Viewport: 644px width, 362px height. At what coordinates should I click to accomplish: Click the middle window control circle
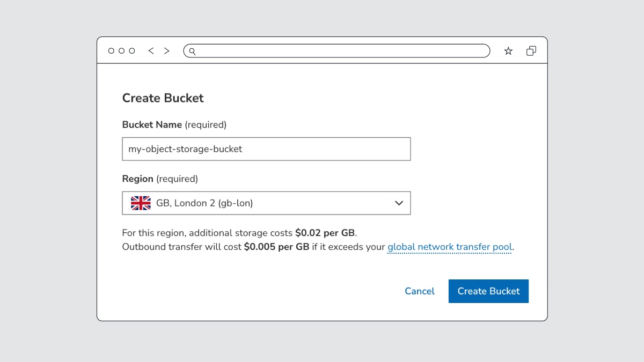click(x=121, y=50)
